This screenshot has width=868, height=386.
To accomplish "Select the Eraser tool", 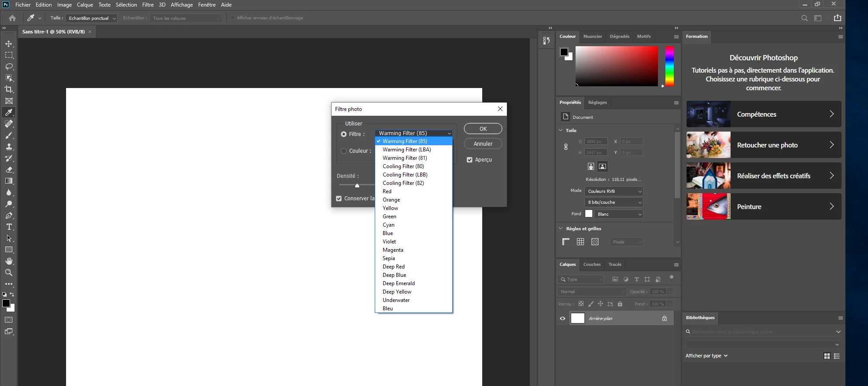I will pyautogui.click(x=9, y=169).
